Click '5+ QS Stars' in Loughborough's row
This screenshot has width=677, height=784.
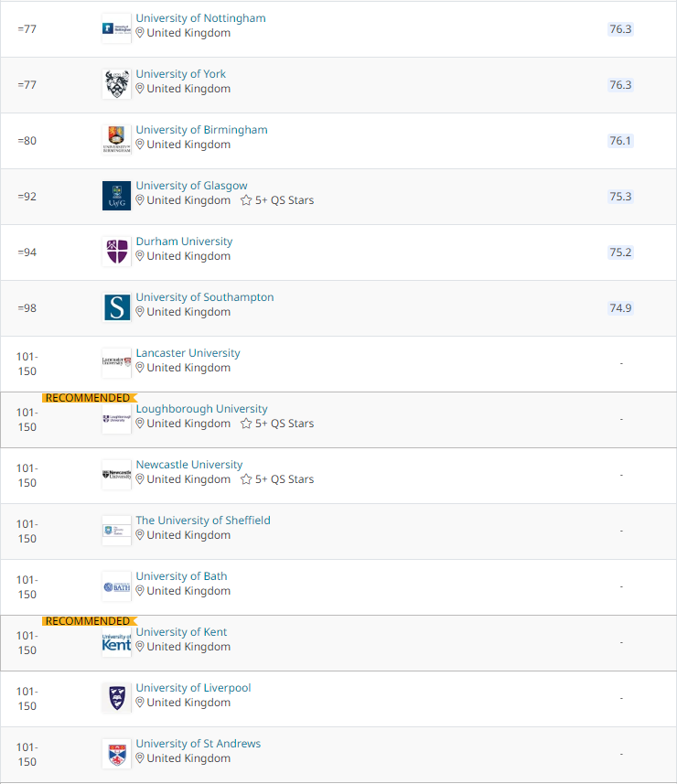285,424
